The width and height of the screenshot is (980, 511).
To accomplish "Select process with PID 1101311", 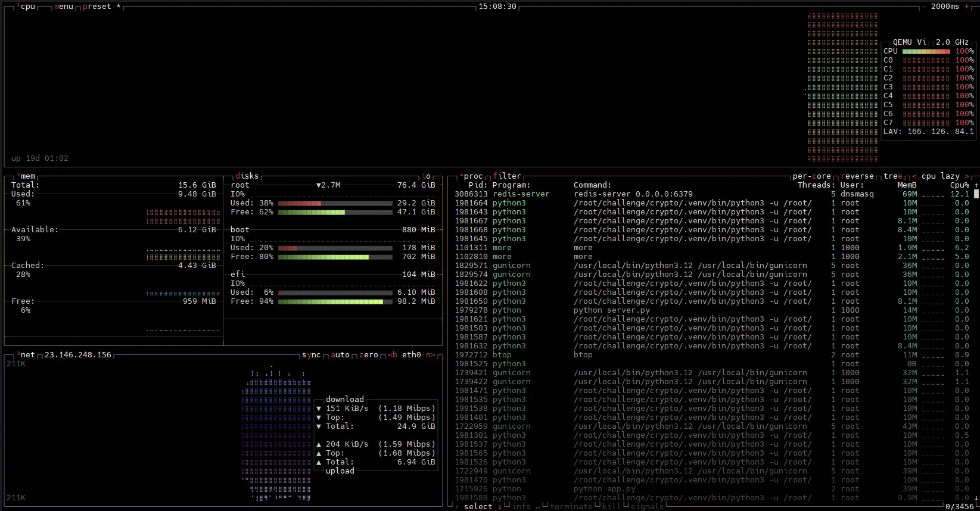I will coord(712,248).
